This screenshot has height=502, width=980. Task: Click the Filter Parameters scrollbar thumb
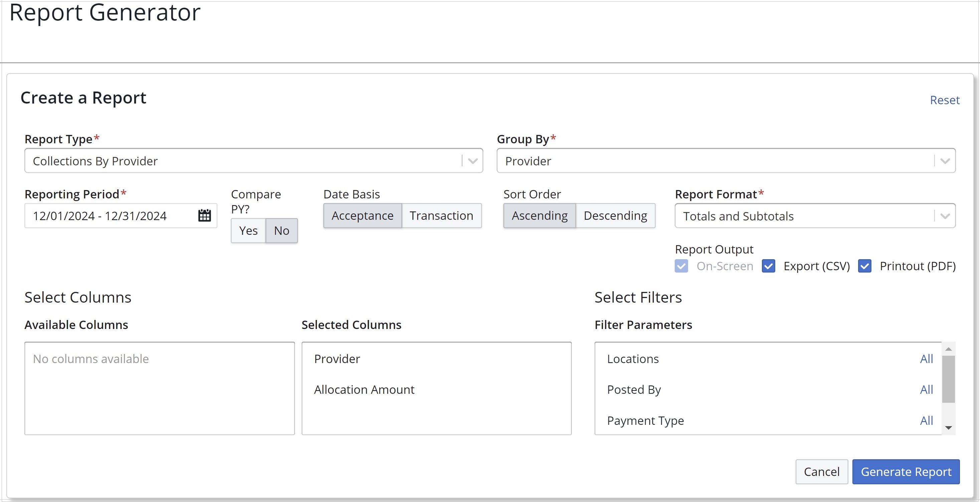(x=948, y=379)
